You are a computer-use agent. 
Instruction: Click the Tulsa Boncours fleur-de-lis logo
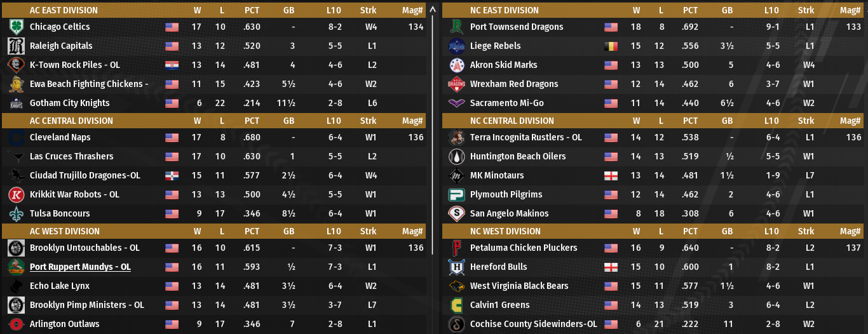tap(17, 214)
